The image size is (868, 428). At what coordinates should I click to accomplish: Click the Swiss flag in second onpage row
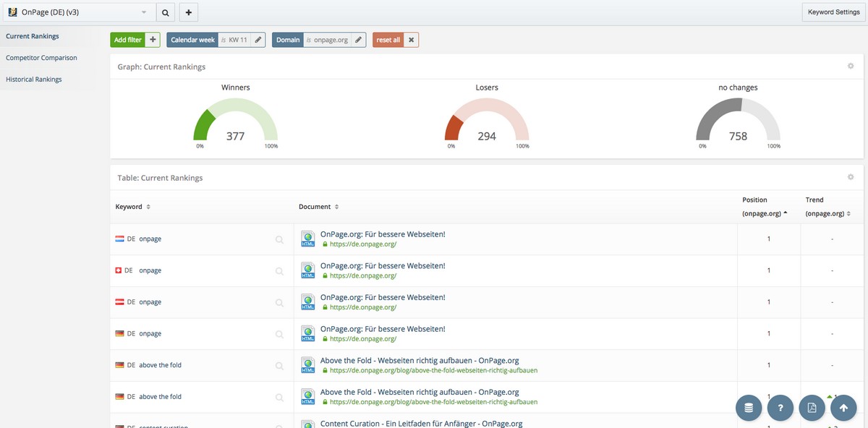click(119, 270)
